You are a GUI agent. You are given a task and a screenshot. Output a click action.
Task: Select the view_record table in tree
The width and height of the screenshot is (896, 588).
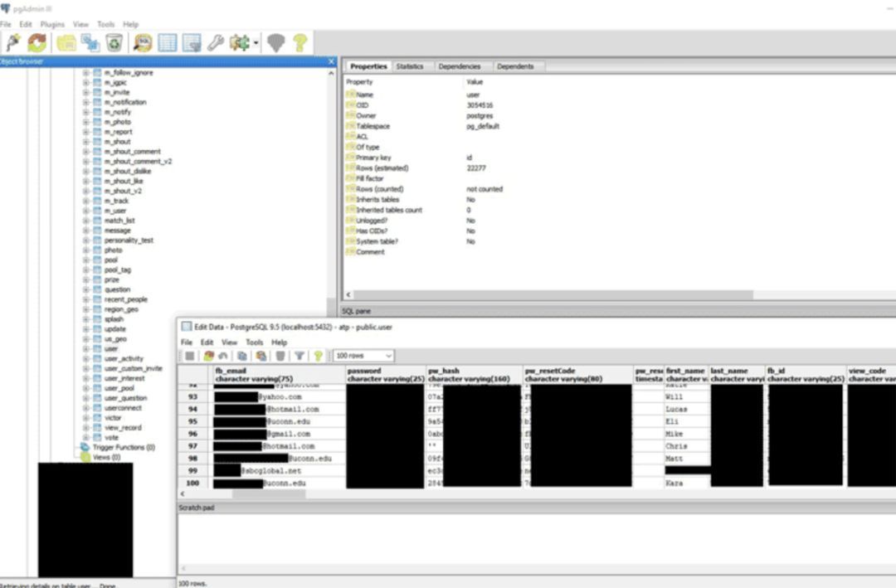(123, 427)
